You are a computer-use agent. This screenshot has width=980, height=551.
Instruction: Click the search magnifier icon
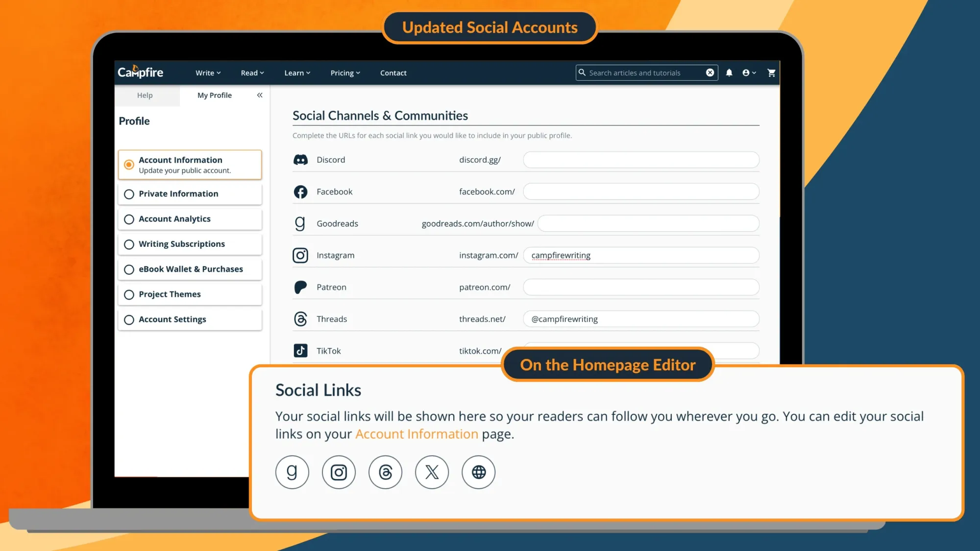(582, 72)
